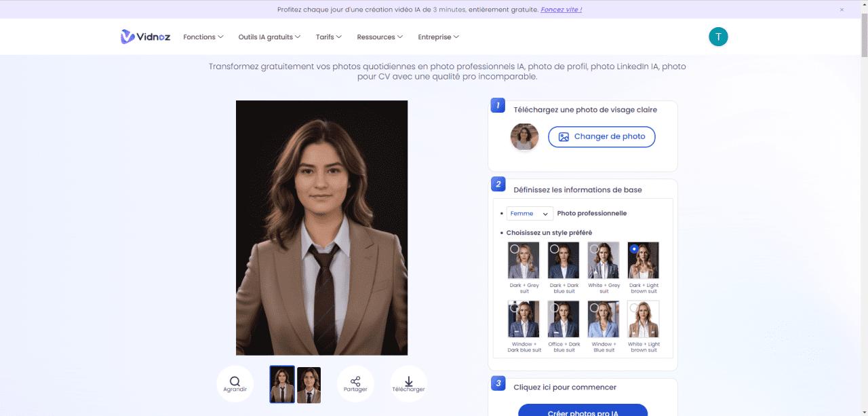The height and width of the screenshot is (416, 868).
Task: Select Dark + Grey suit style
Action: [524, 261]
